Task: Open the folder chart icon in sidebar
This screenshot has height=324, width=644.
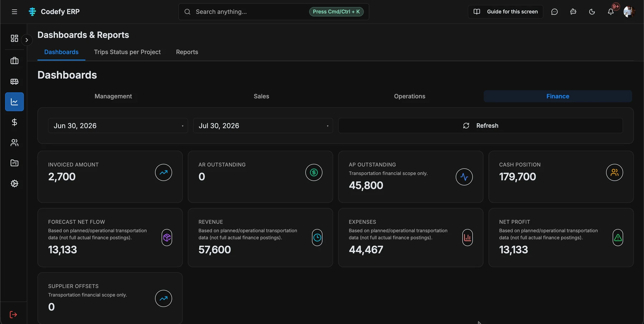Action: tap(14, 163)
